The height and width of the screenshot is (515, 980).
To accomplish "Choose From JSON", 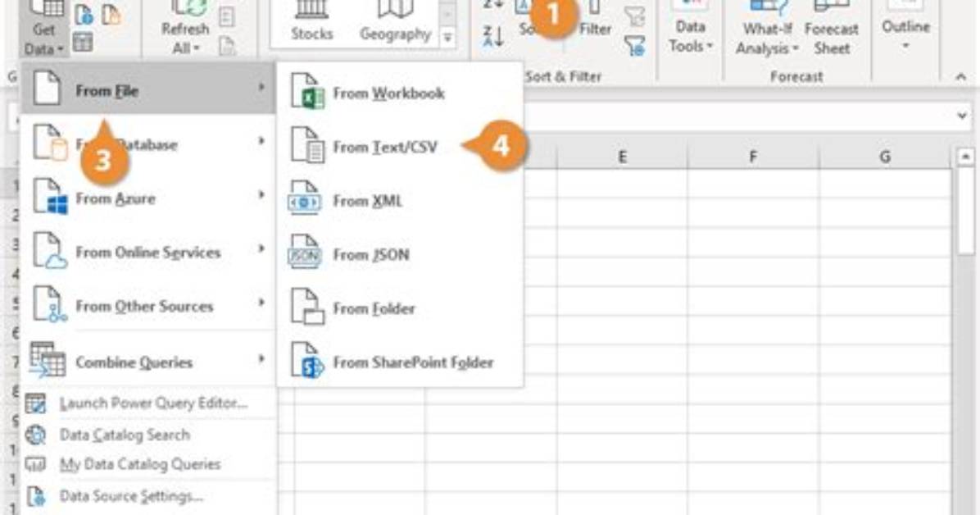I will coord(400,254).
